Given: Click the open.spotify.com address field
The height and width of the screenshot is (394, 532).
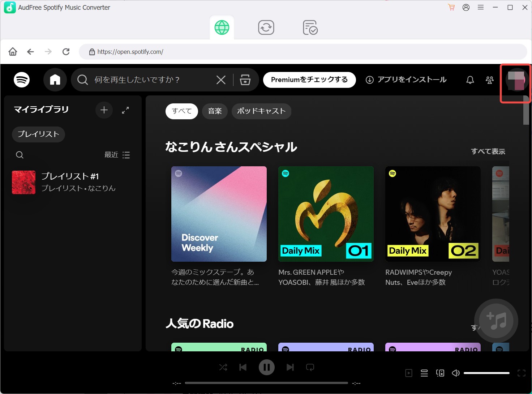Looking at the screenshot, I should 303,52.
